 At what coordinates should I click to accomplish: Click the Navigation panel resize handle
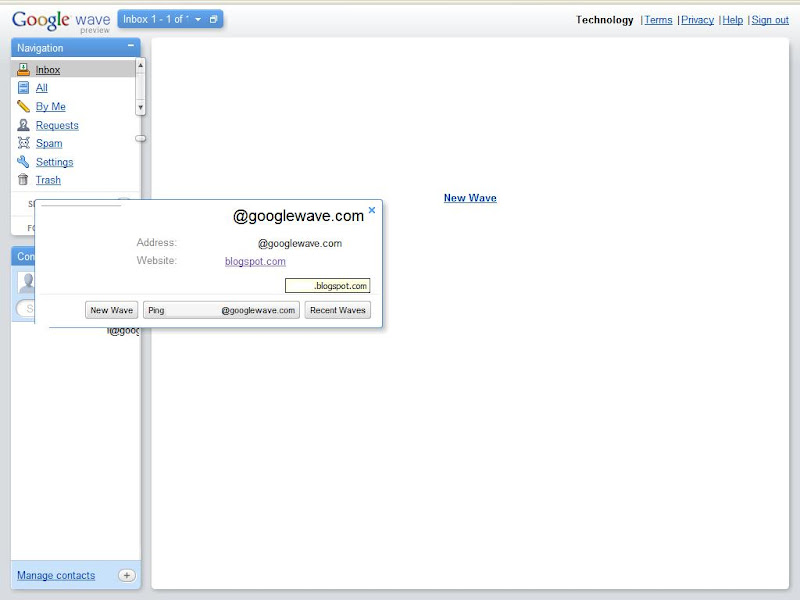pos(140,138)
